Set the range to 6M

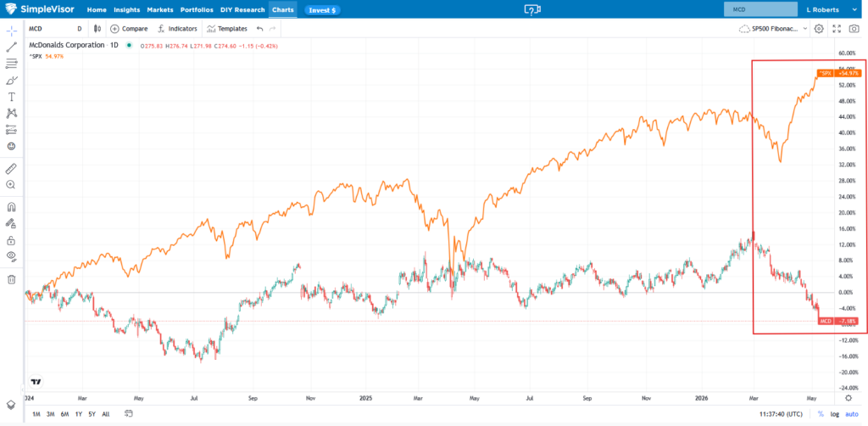pyautogui.click(x=64, y=414)
